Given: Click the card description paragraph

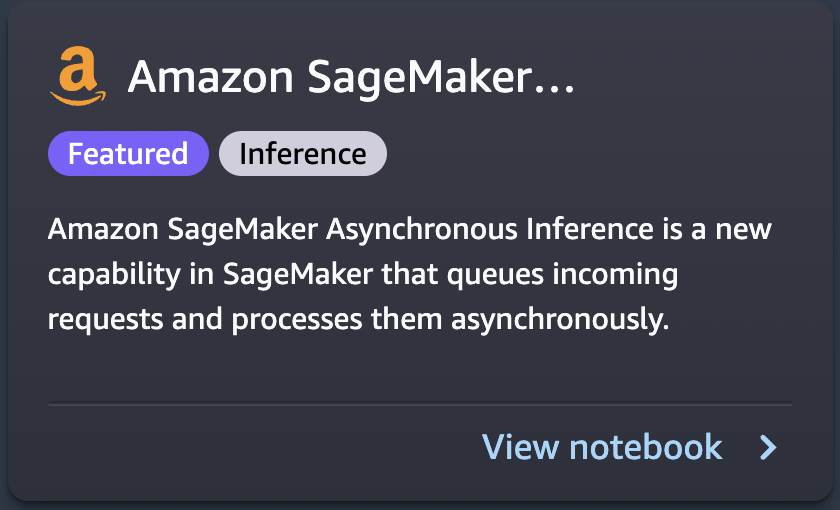Looking at the screenshot, I should tap(410, 274).
